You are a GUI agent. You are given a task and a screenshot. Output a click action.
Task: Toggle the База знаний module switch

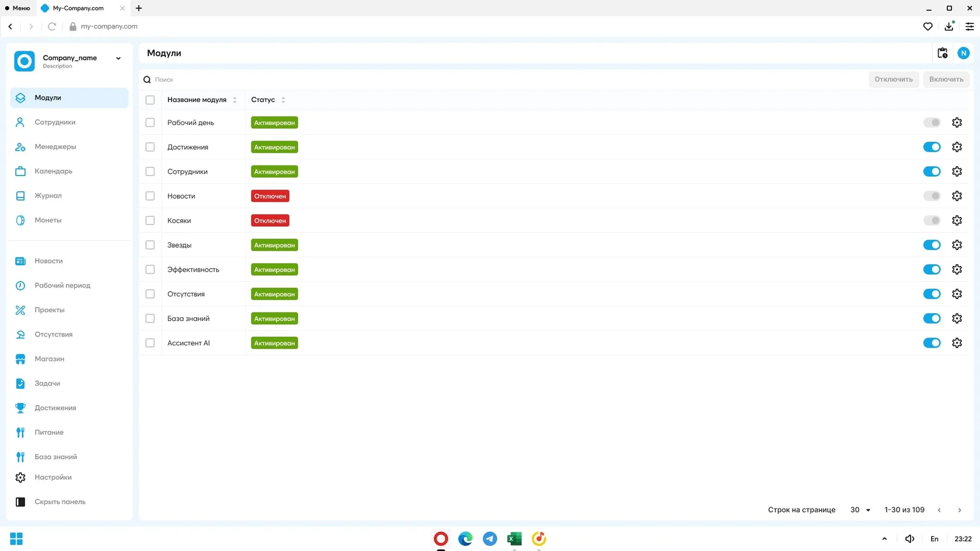[x=932, y=318]
